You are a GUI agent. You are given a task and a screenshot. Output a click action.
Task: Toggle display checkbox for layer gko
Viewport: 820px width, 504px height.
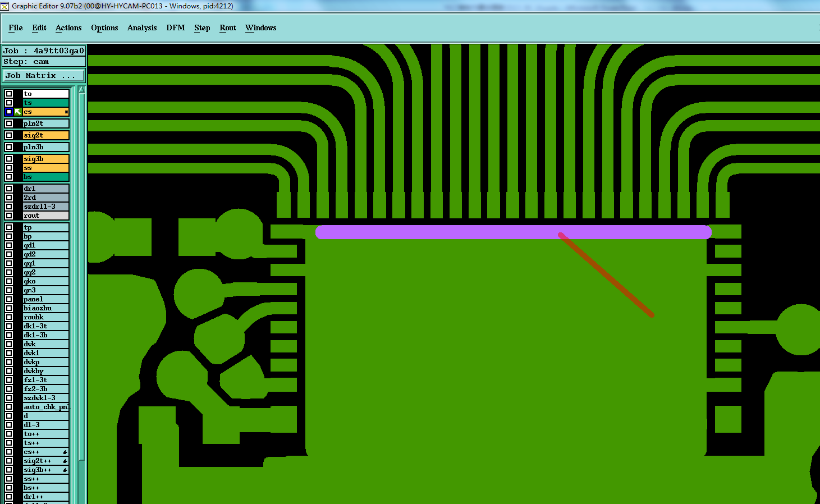point(9,281)
